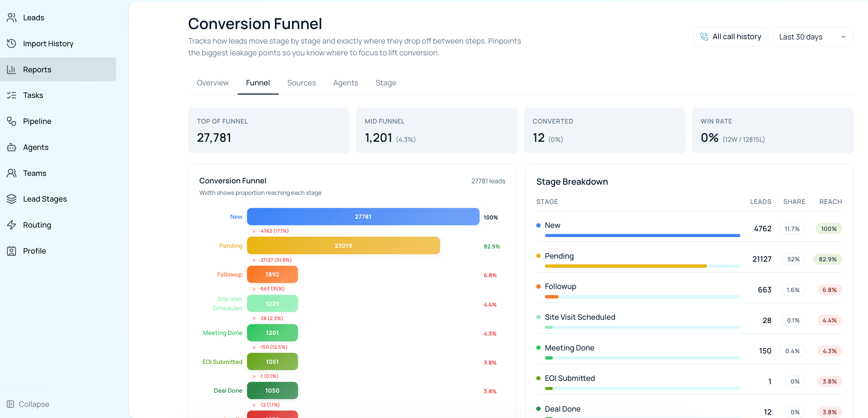Open the Agents report tab
The image size is (868, 418).
coord(346,83)
